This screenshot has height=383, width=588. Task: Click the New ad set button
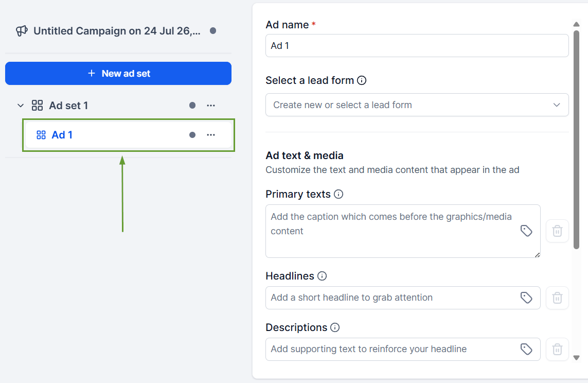(118, 73)
